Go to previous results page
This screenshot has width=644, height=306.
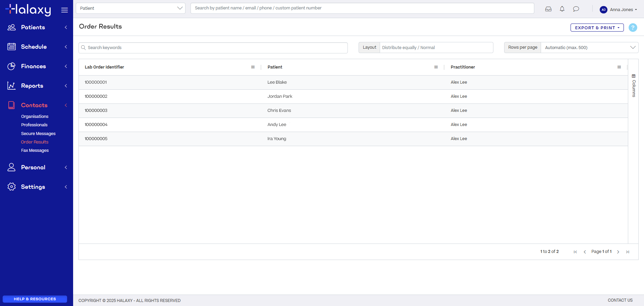[585, 252]
